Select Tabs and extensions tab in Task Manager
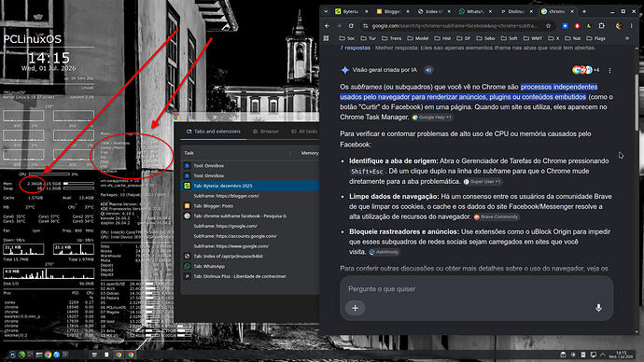 (x=214, y=132)
